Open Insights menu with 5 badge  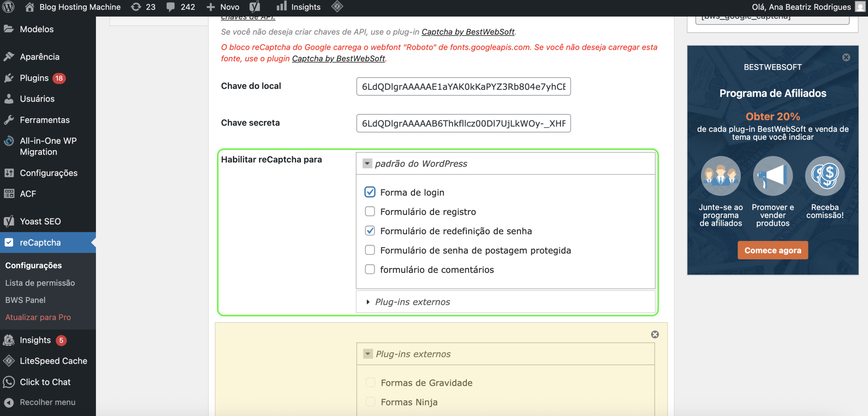[x=48, y=340]
